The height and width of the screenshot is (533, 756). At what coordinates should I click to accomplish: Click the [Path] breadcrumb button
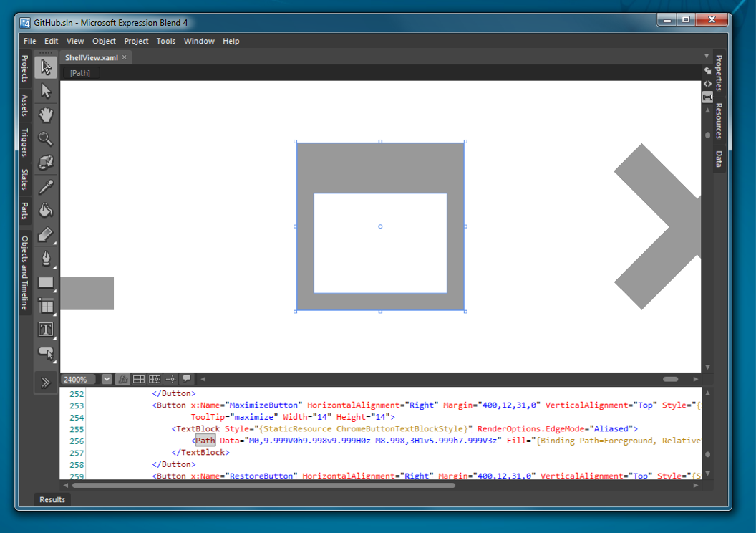pos(80,73)
